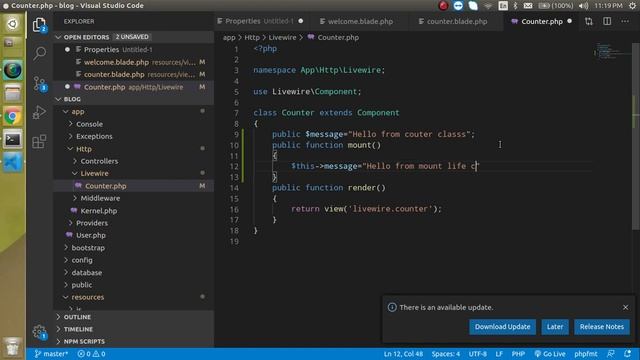Open the notifications bell in status bar
This screenshot has width=640, height=360.
[x=627, y=354]
